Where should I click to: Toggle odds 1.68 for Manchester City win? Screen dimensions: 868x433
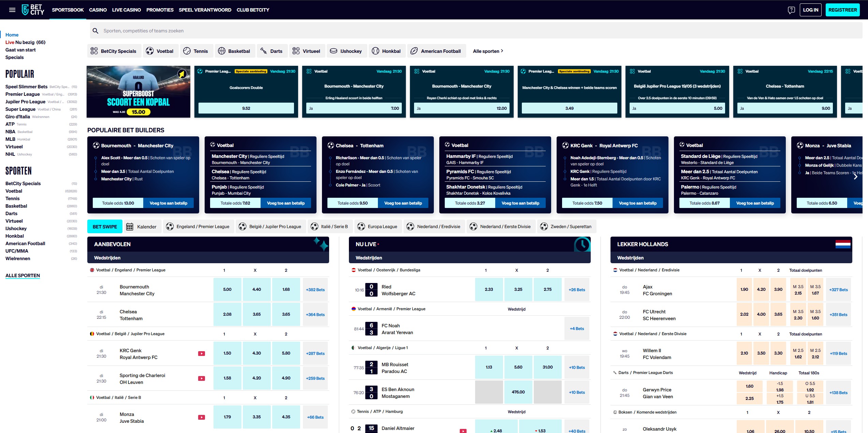click(286, 289)
